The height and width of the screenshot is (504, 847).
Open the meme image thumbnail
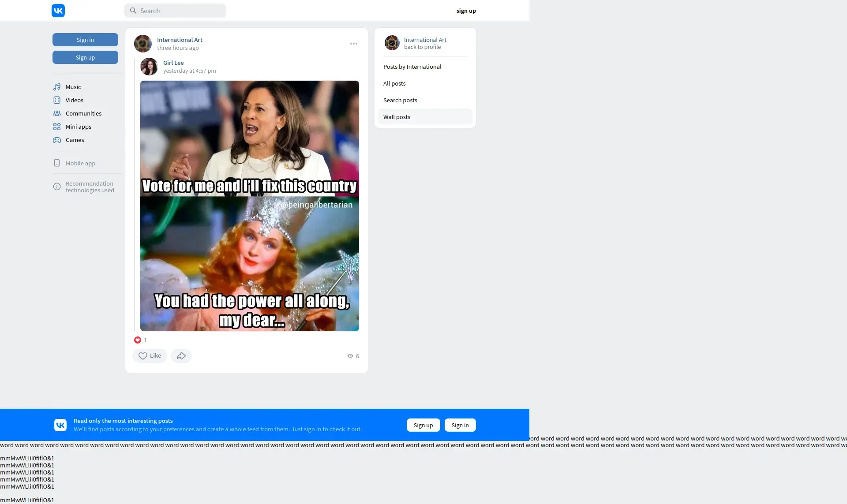249,205
